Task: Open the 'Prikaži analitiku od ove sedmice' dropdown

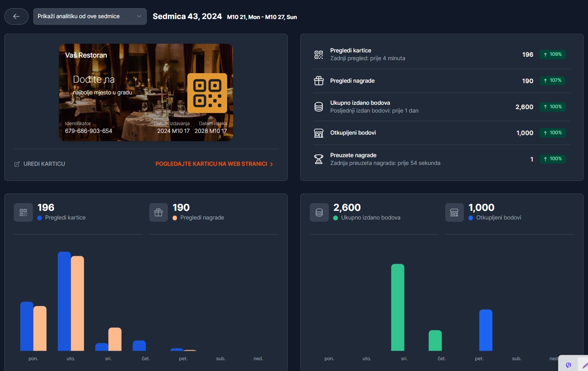Action: click(x=90, y=16)
